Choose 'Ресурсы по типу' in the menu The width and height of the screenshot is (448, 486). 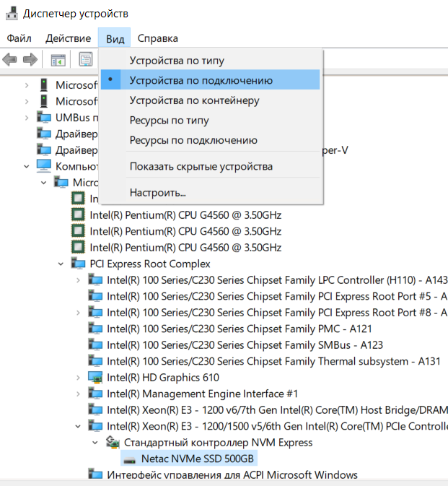click(170, 120)
